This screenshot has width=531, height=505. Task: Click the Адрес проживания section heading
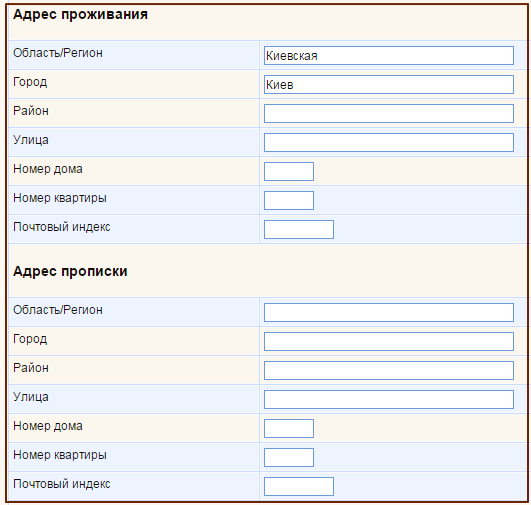(x=81, y=15)
